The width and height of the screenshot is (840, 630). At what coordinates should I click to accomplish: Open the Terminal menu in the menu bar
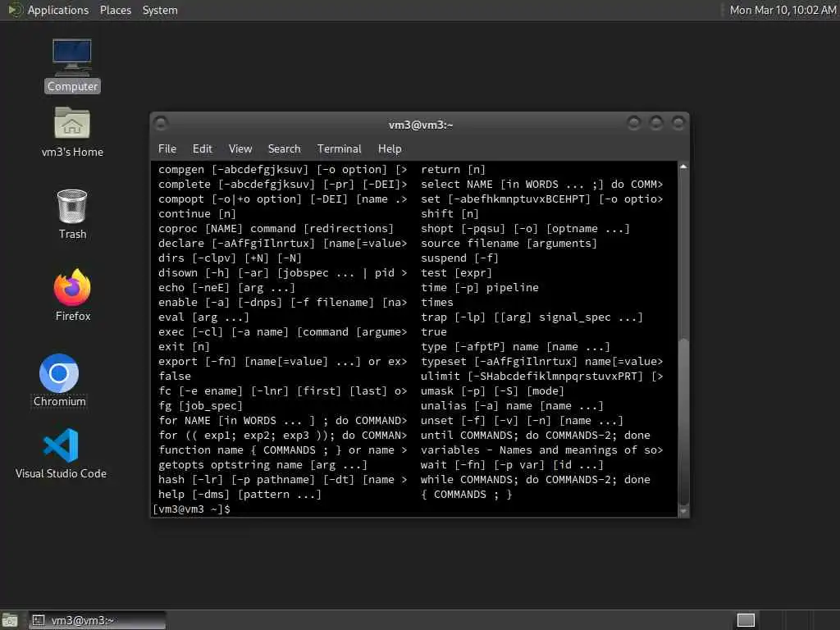pyautogui.click(x=339, y=149)
